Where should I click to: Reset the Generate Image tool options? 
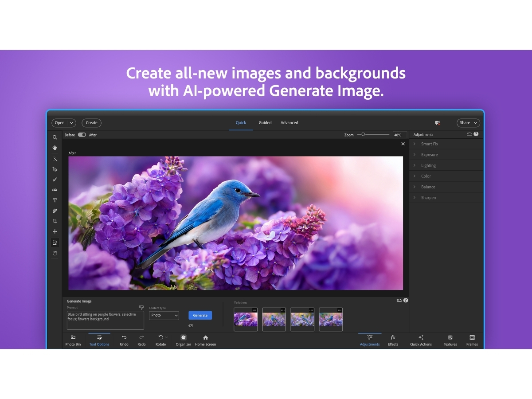(399, 301)
